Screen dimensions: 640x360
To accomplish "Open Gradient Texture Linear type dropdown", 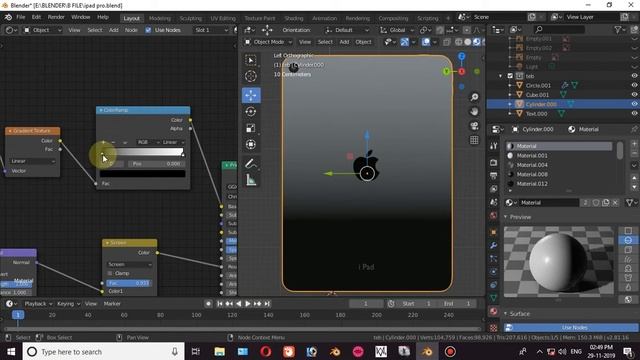I will point(32,161).
